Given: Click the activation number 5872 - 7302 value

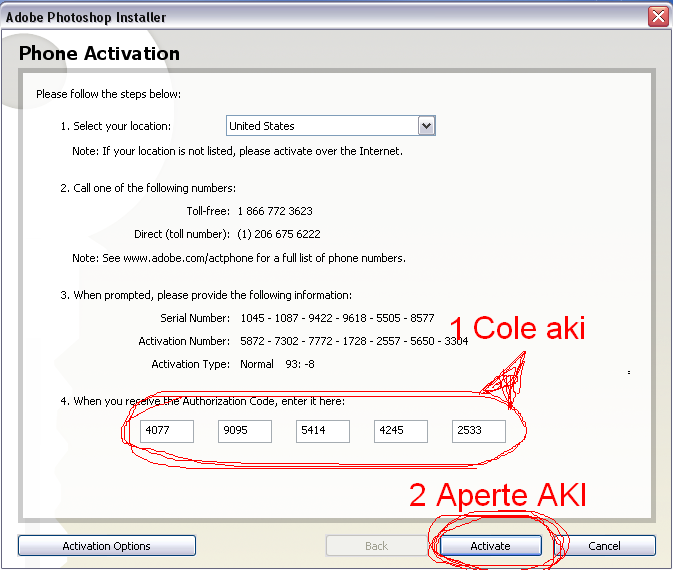Looking at the screenshot, I should pyautogui.click(x=354, y=341).
